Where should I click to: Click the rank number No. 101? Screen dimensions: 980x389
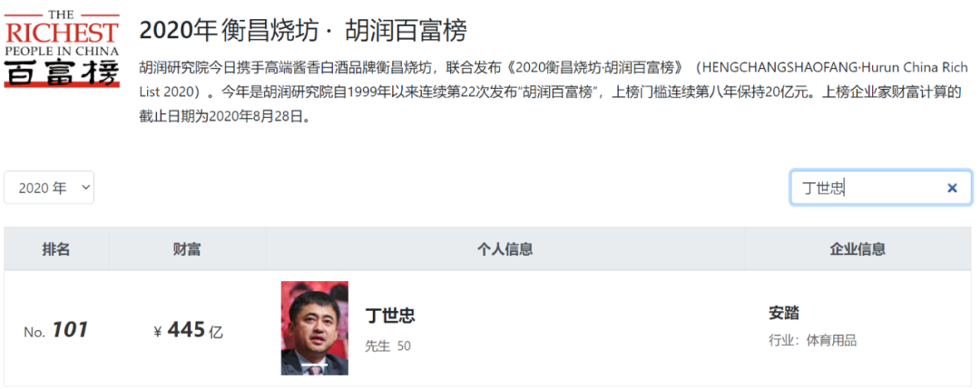[55, 330]
